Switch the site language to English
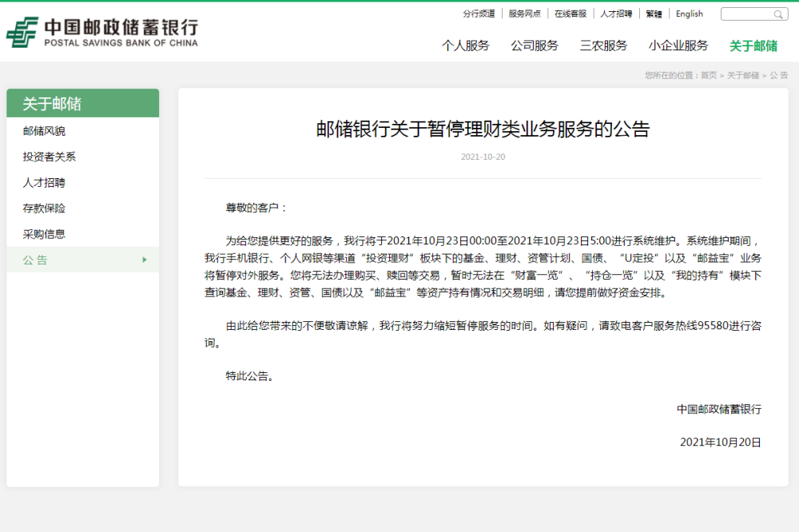The width and height of the screenshot is (799, 532). click(689, 14)
